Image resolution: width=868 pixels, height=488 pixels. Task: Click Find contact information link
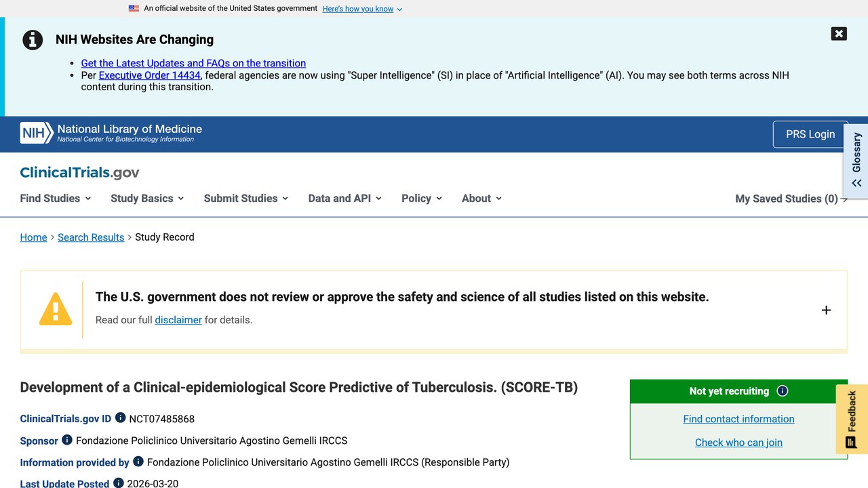[x=738, y=419]
